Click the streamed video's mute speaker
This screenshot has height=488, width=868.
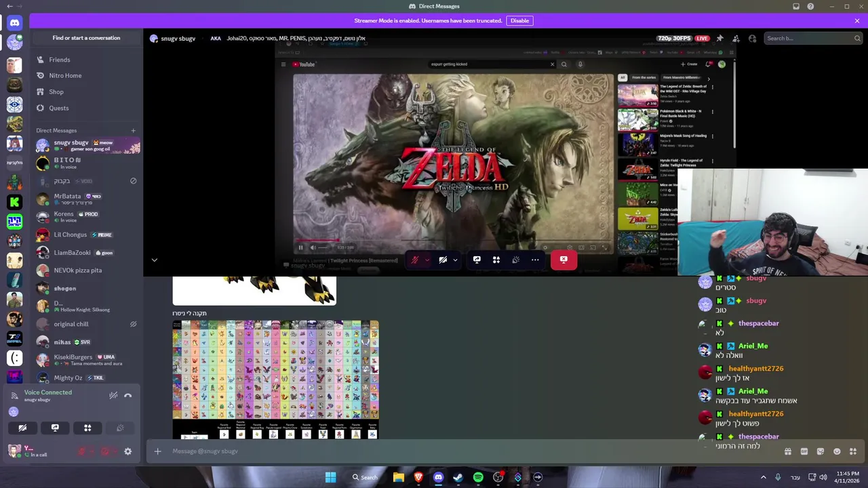tap(313, 247)
